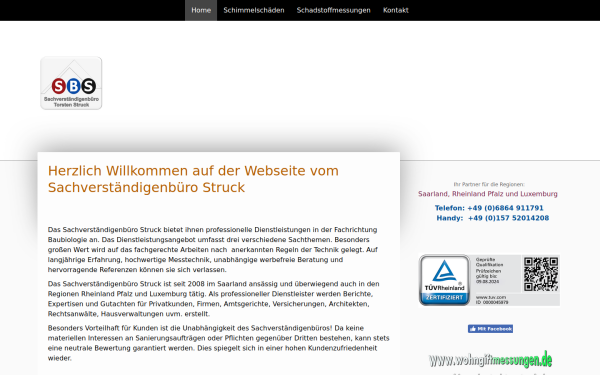Viewport: 600px width, 375px height.
Task: Click the paragraph mentioning 'seit 2008 im Saarland'
Action: point(214,299)
